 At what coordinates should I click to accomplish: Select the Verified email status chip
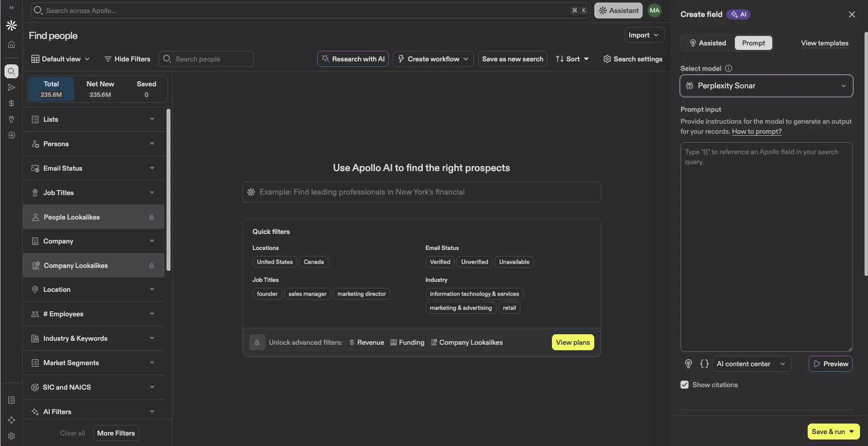click(440, 262)
